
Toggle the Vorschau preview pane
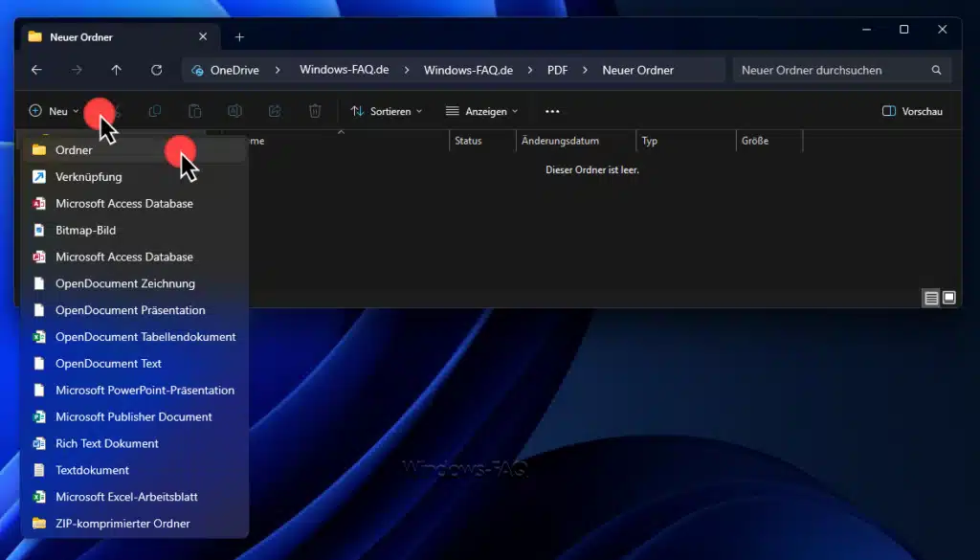click(x=912, y=111)
